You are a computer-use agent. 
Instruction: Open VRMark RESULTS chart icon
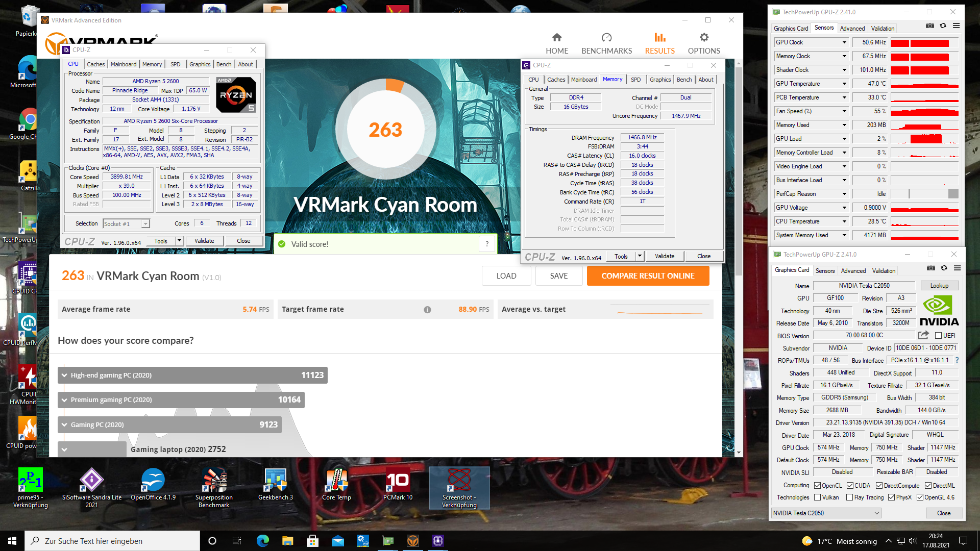[x=660, y=37]
